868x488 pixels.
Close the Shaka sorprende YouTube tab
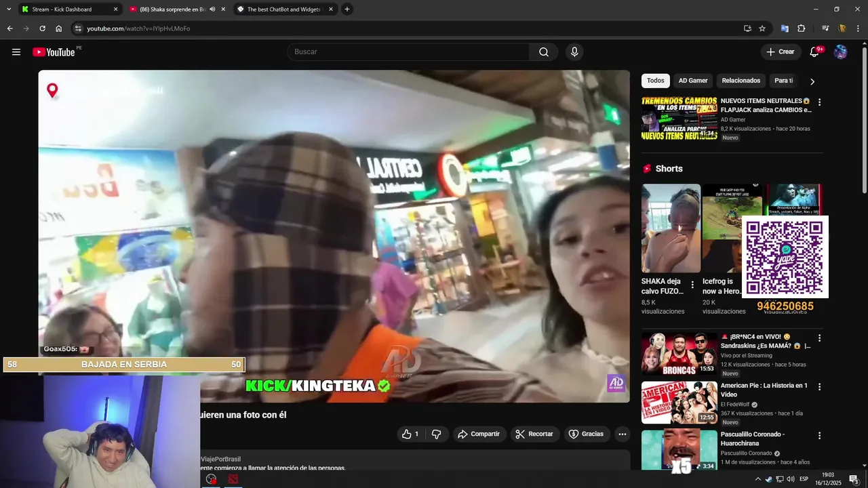pyautogui.click(x=223, y=9)
